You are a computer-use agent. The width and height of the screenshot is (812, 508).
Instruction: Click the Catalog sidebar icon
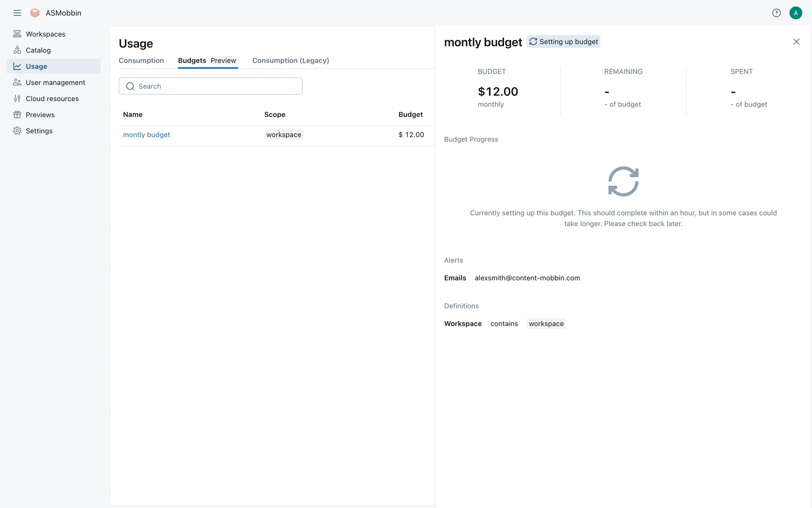point(17,50)
